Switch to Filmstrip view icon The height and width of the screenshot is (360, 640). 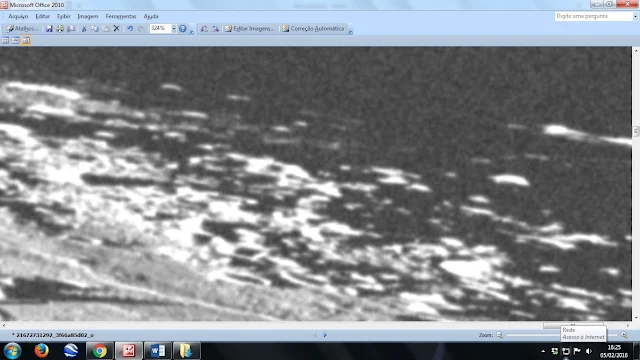click(x=16, y=40)
